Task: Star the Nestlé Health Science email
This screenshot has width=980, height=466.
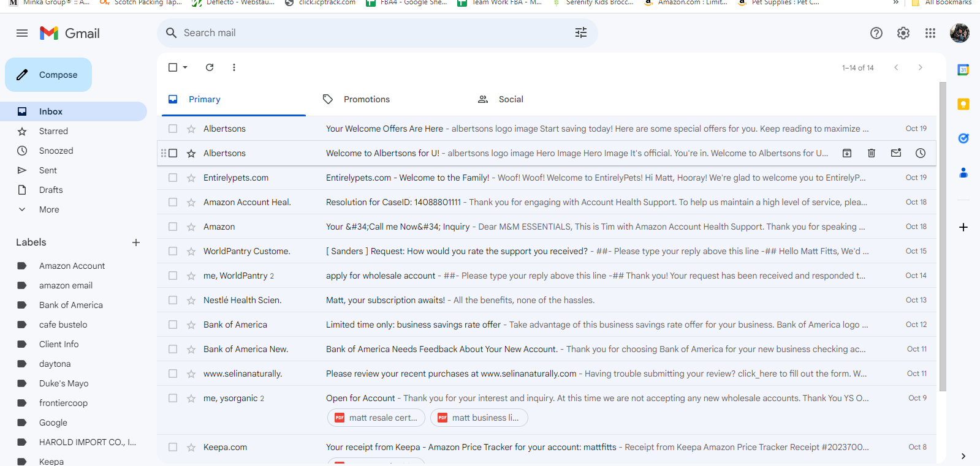Action: 191,300
